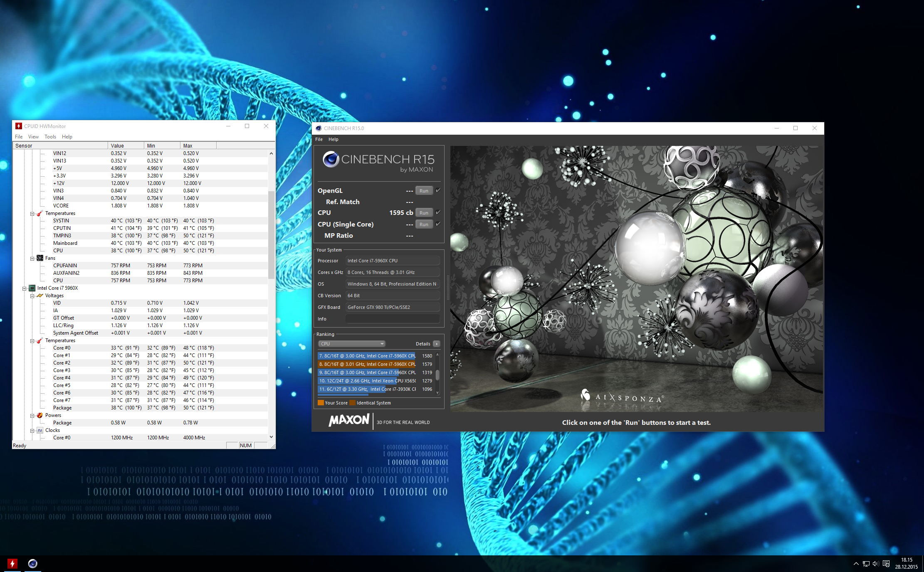Click the Cinebench title bar logo icon
Viewport: 924px width, 572px height.
coord(319,128)
